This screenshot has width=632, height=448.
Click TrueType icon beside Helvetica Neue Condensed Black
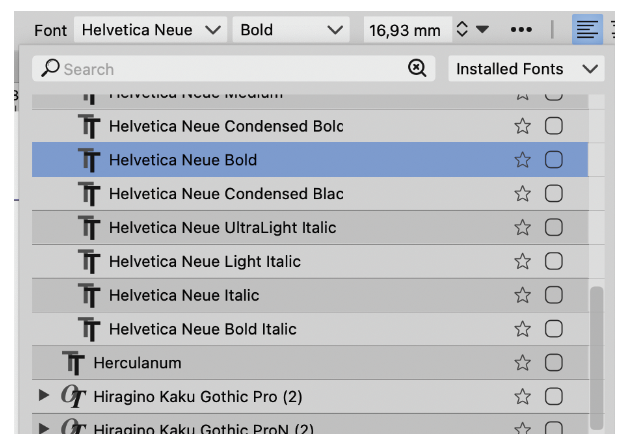click(x=89, y=194)
